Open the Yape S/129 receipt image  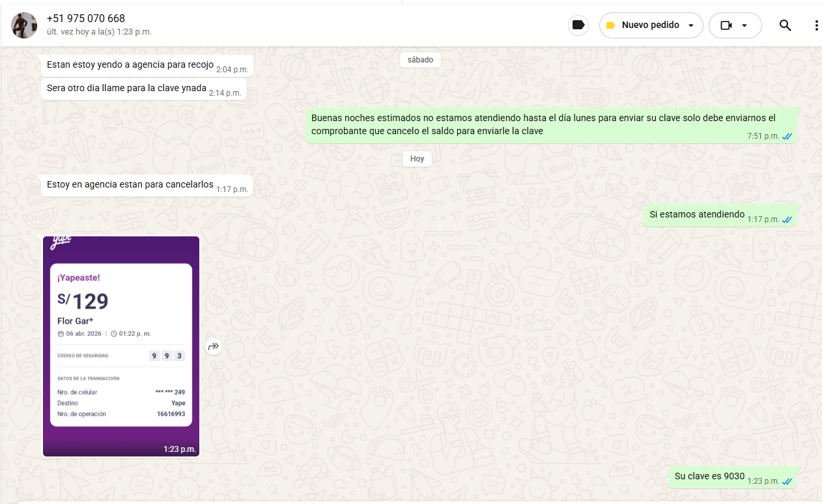pos(121,346)
